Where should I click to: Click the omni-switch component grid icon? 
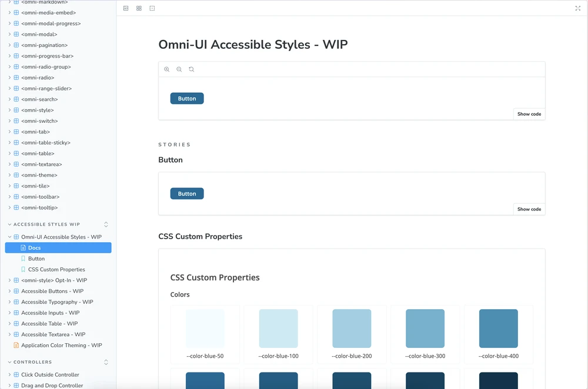(16, 121)
